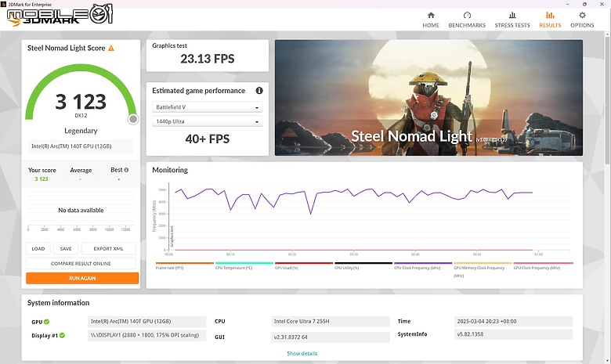Click the info icon next to Best
The width and height of the screenshot is (611, 364).
(126, 170)
